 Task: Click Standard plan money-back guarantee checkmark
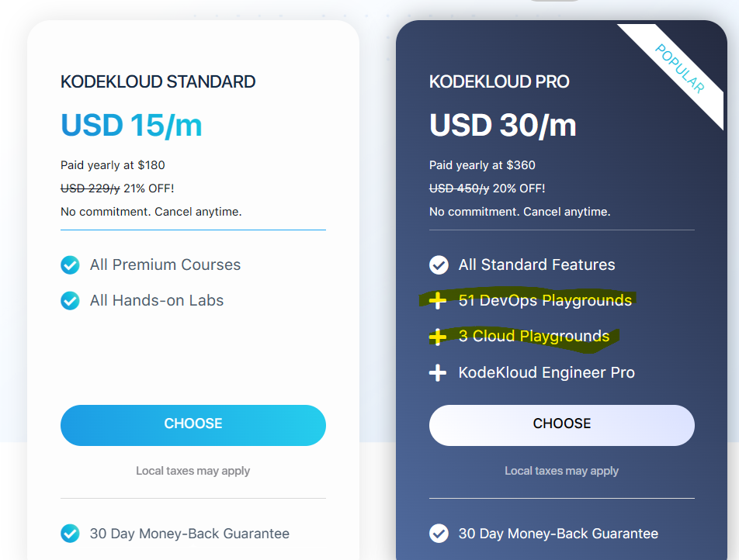pos(70,534)
